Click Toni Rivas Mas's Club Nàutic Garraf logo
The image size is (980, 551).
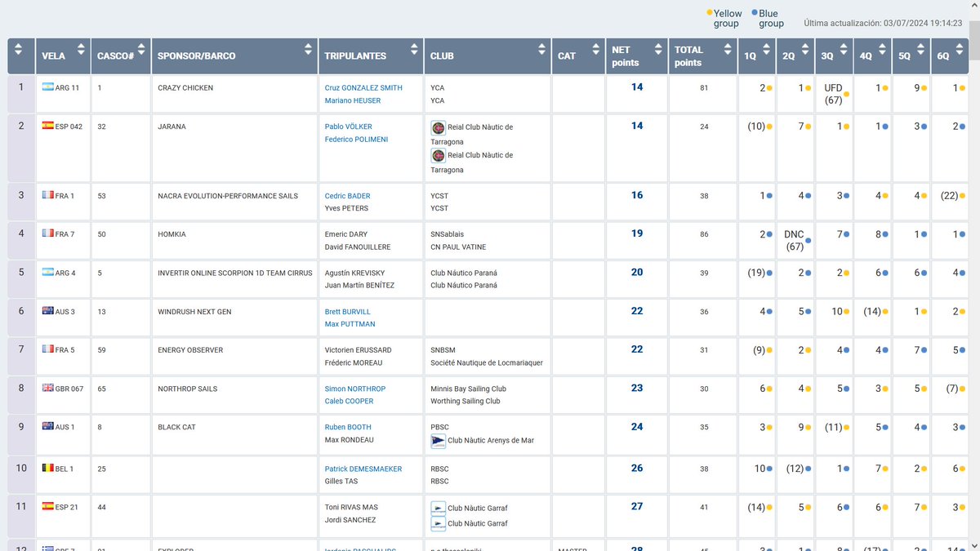(x=438, y=508)
